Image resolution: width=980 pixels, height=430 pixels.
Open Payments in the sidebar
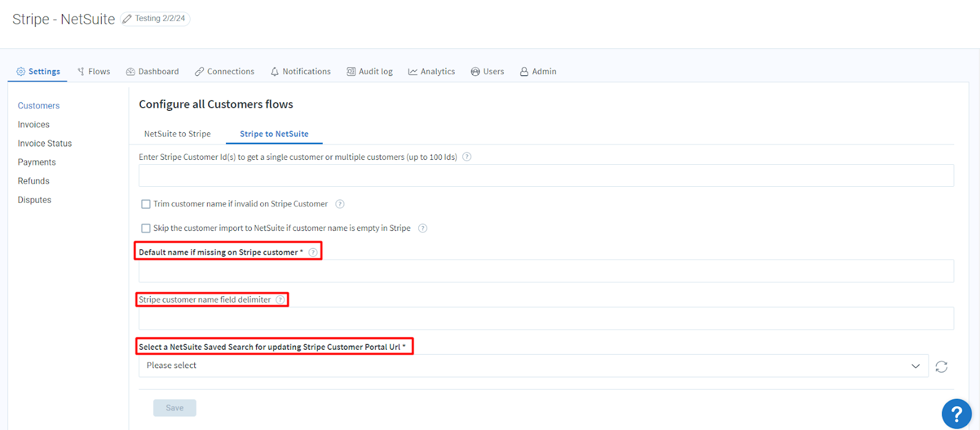point(37,162)
